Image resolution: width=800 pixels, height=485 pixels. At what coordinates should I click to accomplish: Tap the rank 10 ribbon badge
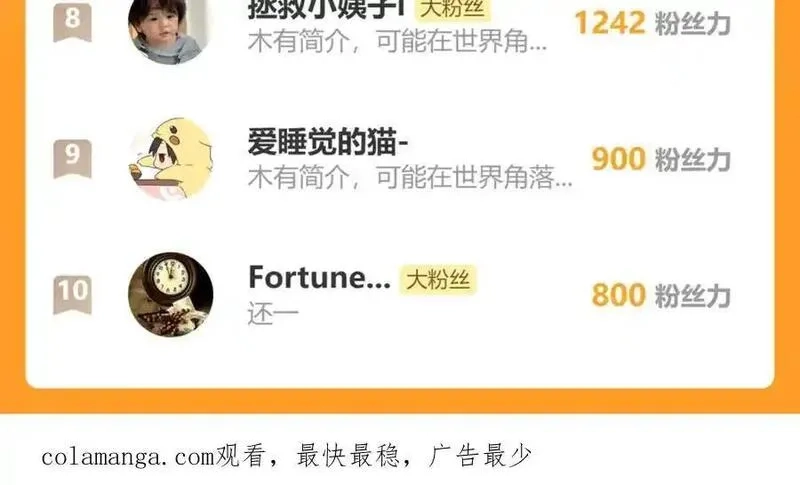(72, 295)
